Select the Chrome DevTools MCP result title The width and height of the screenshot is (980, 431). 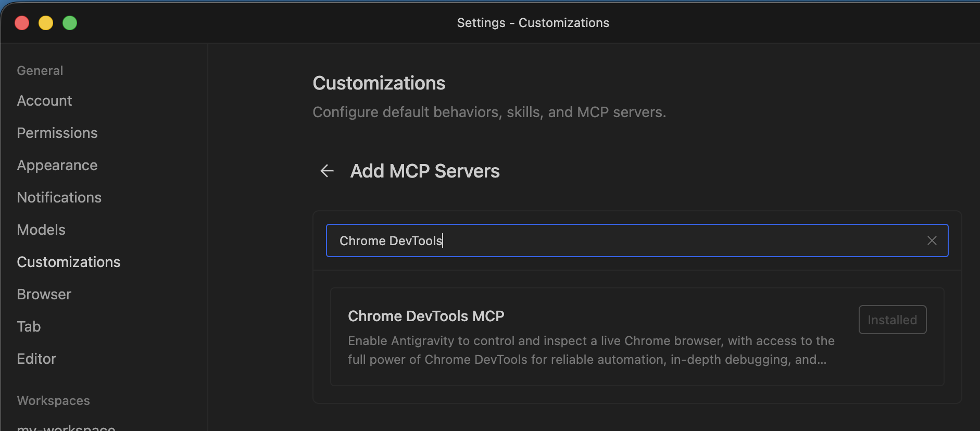426,316
